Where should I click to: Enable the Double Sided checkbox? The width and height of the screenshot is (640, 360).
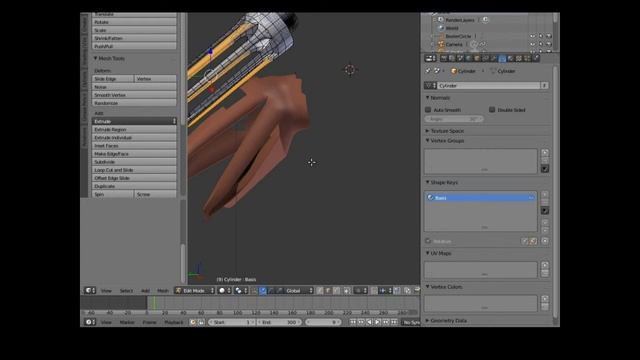pyautogui.click(x=492, y=110)
